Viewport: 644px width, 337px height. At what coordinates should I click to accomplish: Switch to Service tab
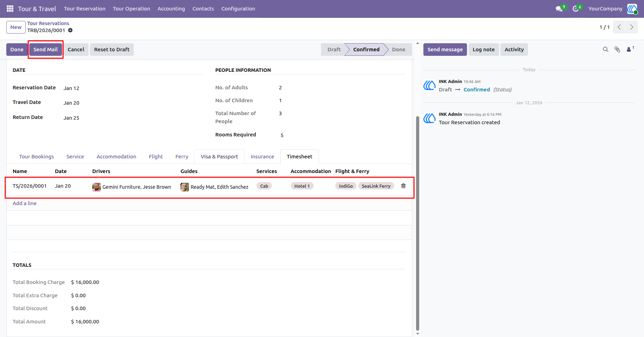coord(75,157)
